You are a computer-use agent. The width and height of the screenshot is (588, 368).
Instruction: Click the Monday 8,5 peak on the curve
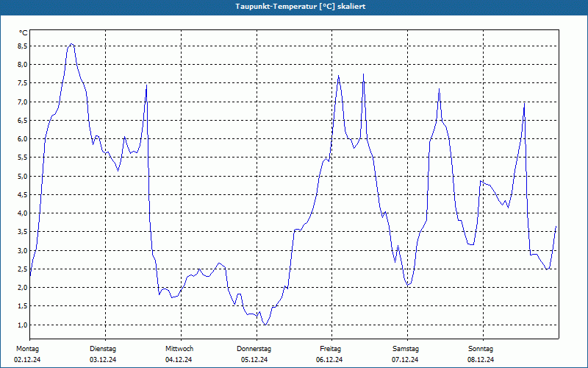point(71,44)
